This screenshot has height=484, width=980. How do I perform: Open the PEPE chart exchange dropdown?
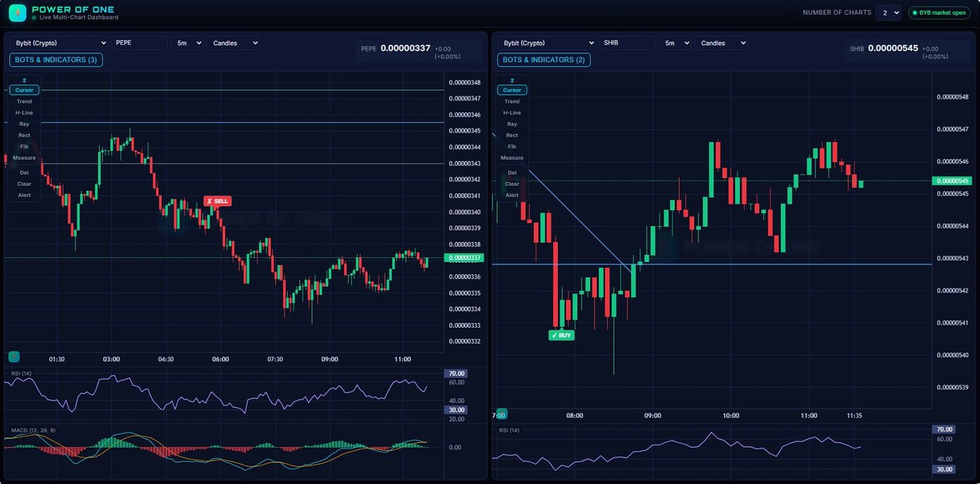pyautogui.click(x=59, y=43)
